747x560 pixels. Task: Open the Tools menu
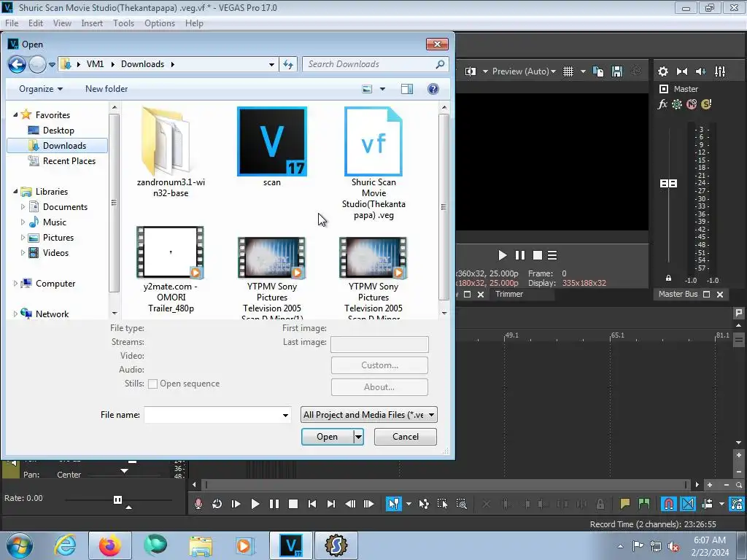coord(123,23)
